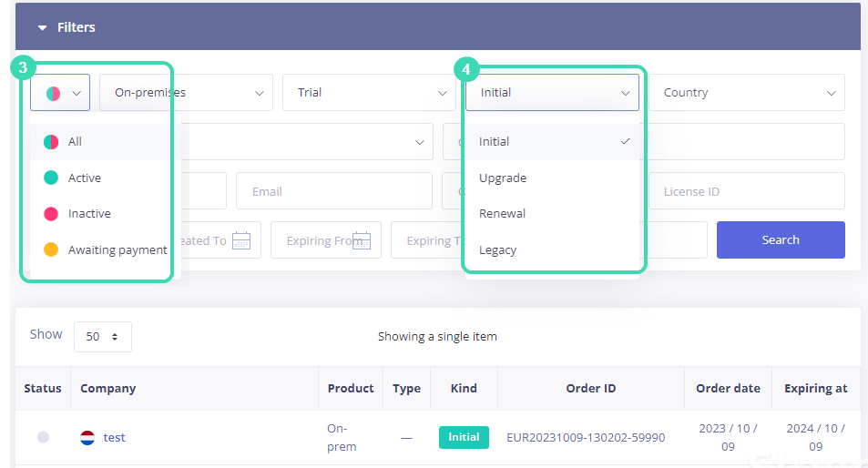Collapse the Filters panel triangle

pyautogui.click(x=42, y=27)
